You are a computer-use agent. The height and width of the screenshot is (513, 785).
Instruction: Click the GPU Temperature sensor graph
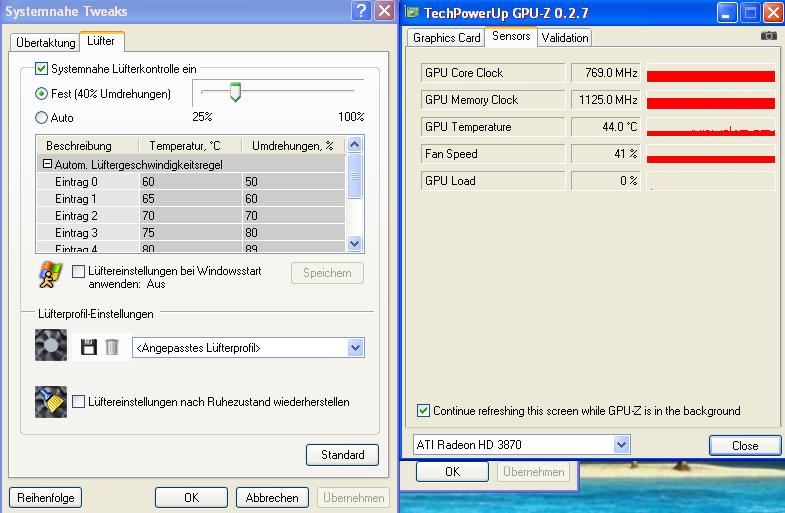tap(711, 127)
